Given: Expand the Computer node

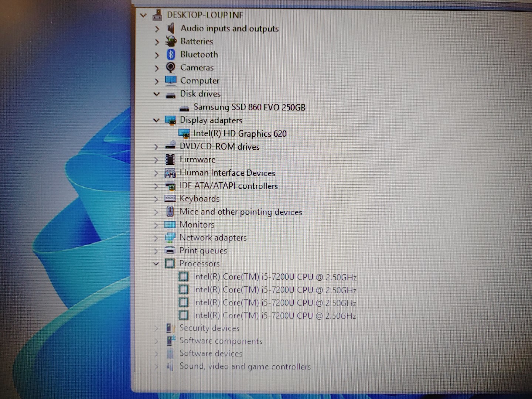Looking at the screenshot, I should [157, 81].
